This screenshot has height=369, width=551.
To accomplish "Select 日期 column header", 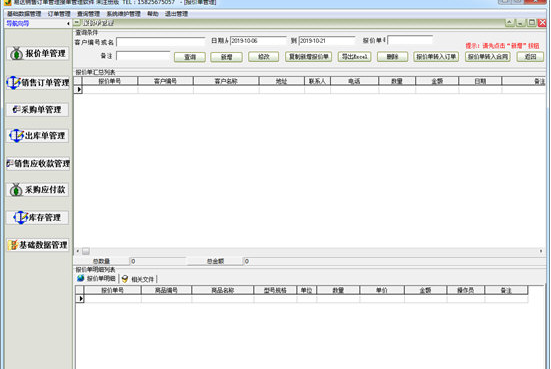I will [480, 81].
